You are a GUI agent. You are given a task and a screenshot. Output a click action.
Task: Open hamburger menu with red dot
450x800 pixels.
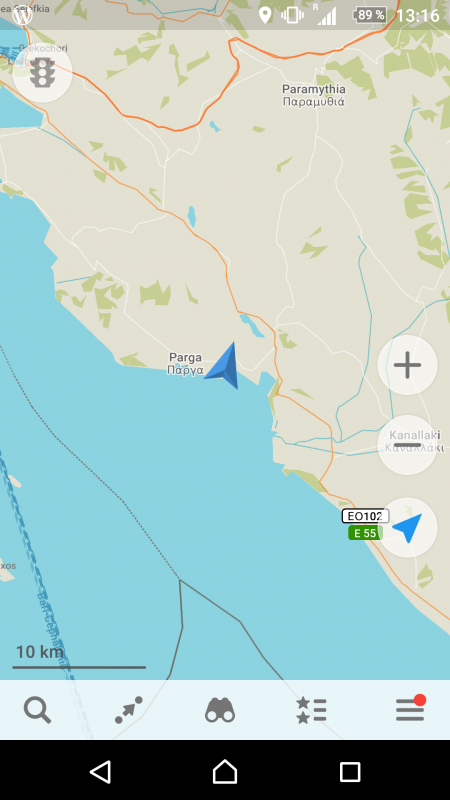(410, 709)
